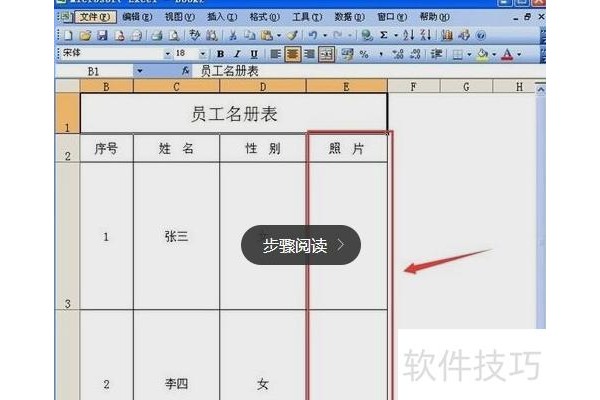Open the font name dropdown showing 宋体
Screen dimensions: 600x400
[x=167, y=54]
